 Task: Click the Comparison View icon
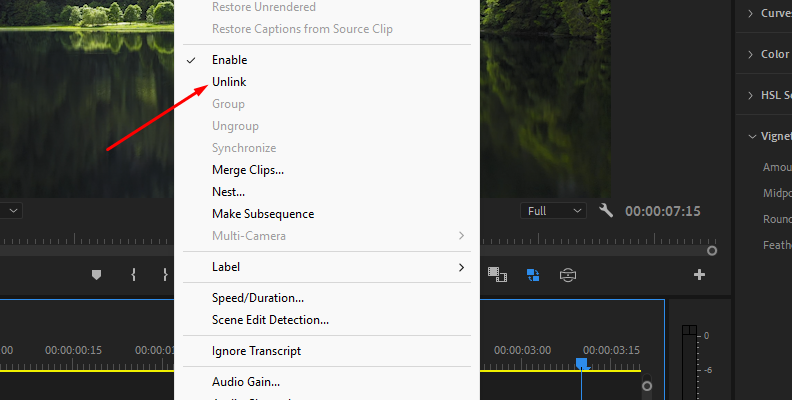[x=568, y=274]
